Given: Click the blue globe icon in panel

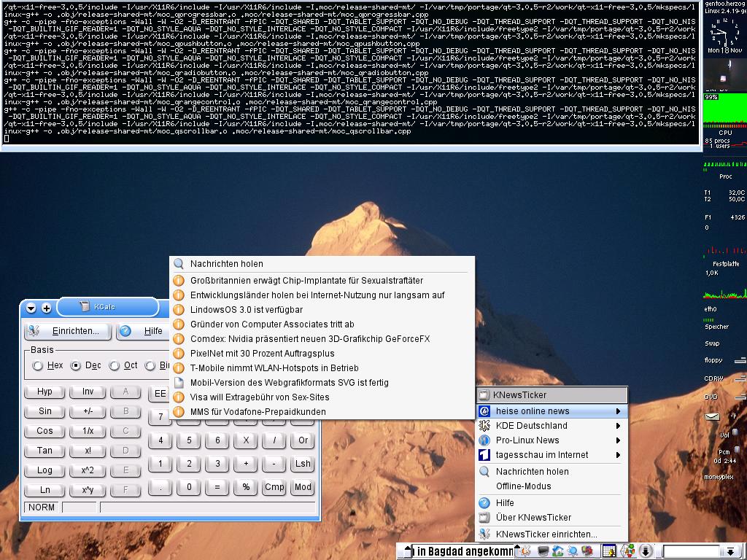Looking at the screenshot, I should tap(572, 551).
